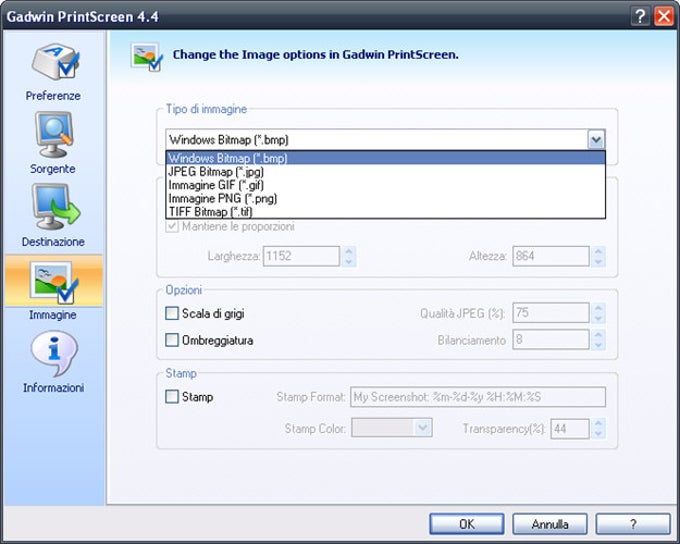Click the Larghezza width field
This screenshot has width=680, height=544.
pyautogui.click(x=301, y=256)
